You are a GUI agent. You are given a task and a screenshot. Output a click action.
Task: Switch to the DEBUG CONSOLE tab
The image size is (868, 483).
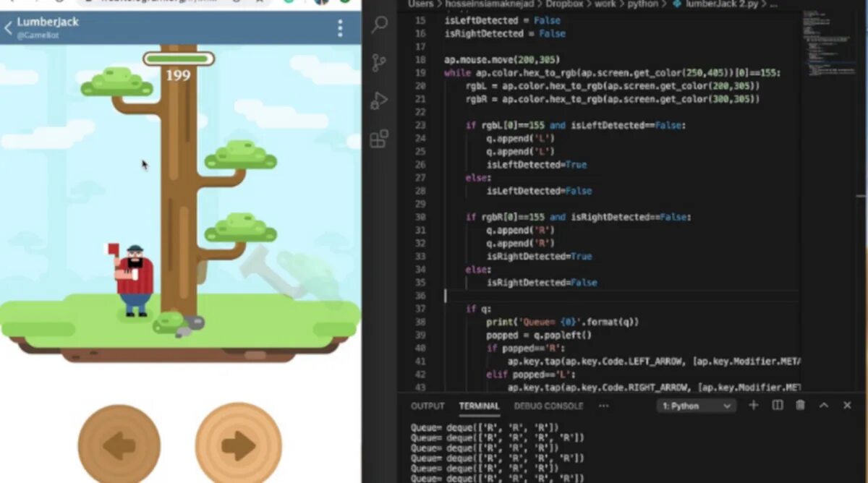coord(548,406)
